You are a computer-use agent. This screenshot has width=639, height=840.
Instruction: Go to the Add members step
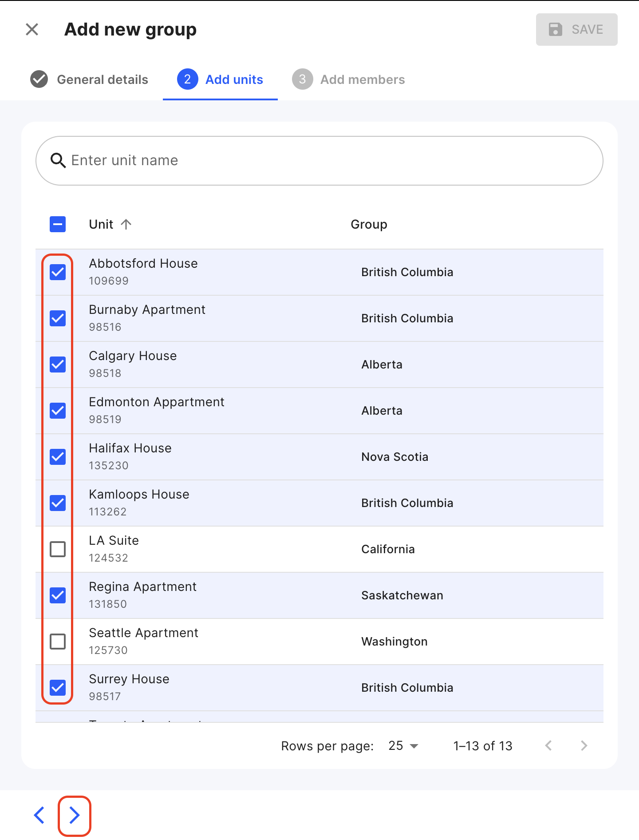pyautogui.click(x=348, y=79)
